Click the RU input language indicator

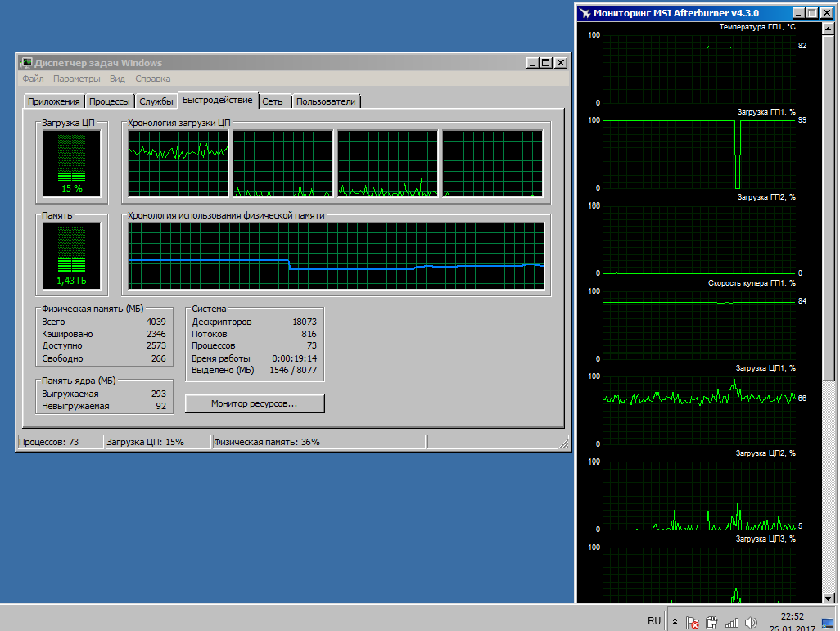pos(653,621)
